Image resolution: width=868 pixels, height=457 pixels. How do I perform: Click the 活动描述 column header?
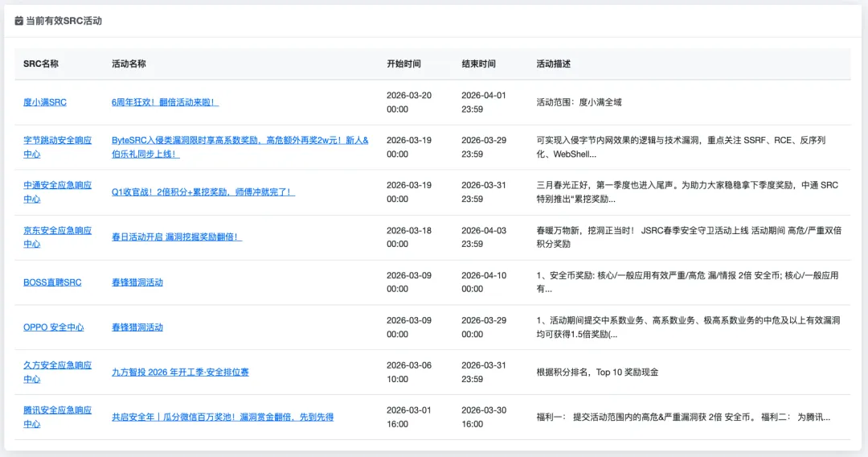pos(554,64)
